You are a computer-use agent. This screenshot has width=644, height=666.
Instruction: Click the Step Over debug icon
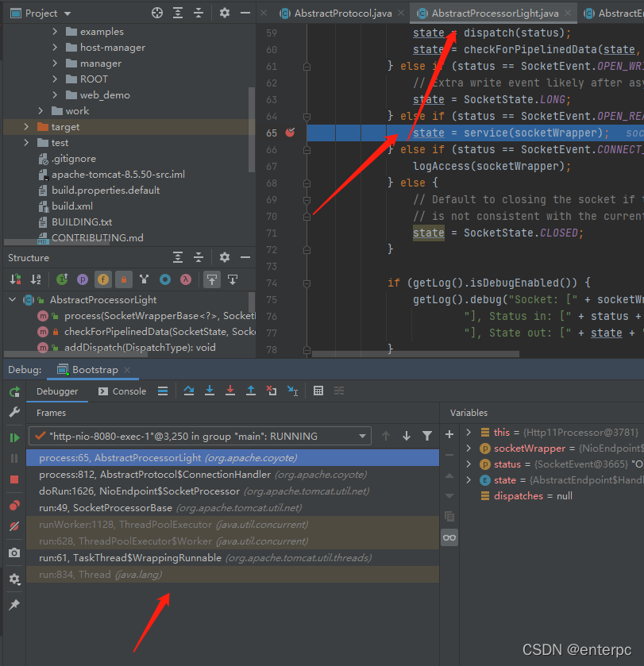(x=189, y=391)
